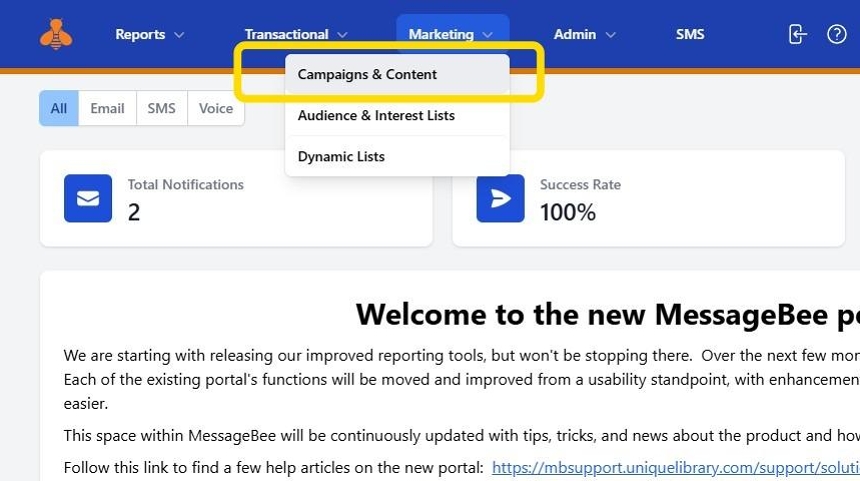Viewport: 860px width, 481px height.
Task: Switch to the Voice filter tab
Action: 216,108
